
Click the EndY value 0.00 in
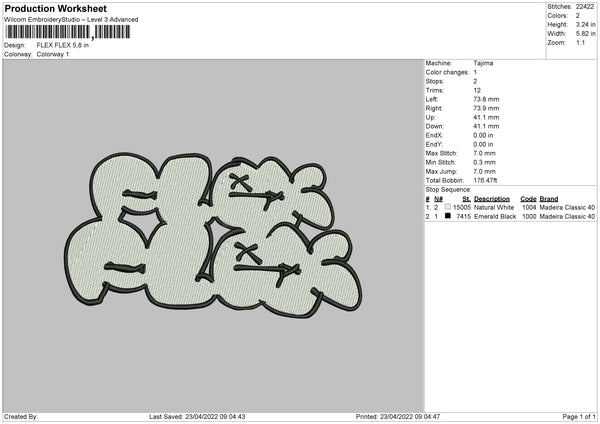point(483,144)
